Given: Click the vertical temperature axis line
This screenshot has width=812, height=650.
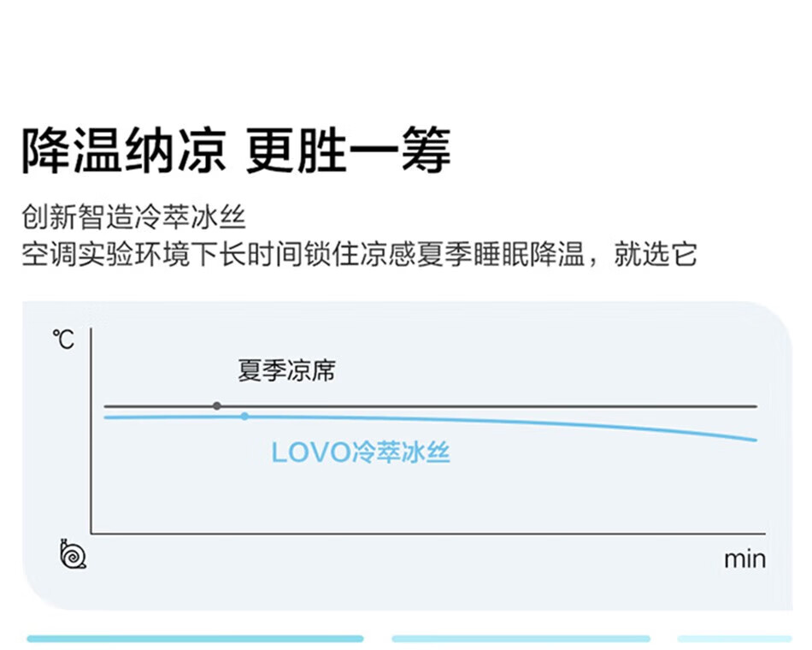Looking at the screenshot, I should click(x=91, y=431).
